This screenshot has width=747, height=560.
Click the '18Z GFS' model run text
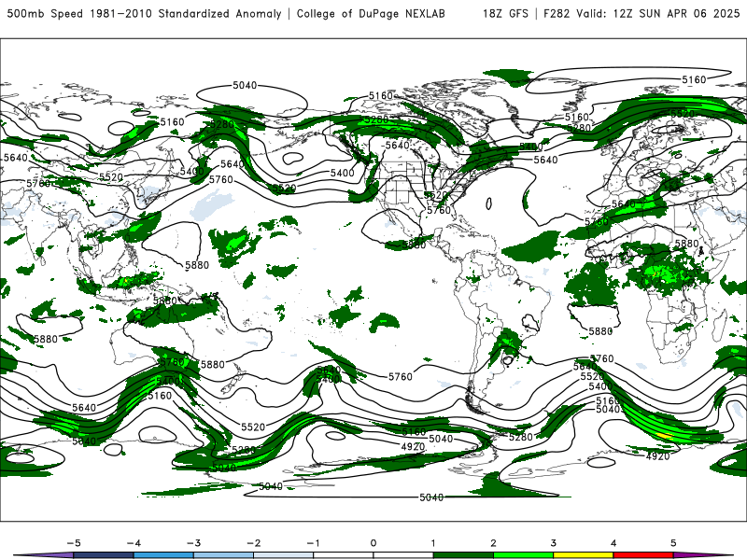coord(505,13)
